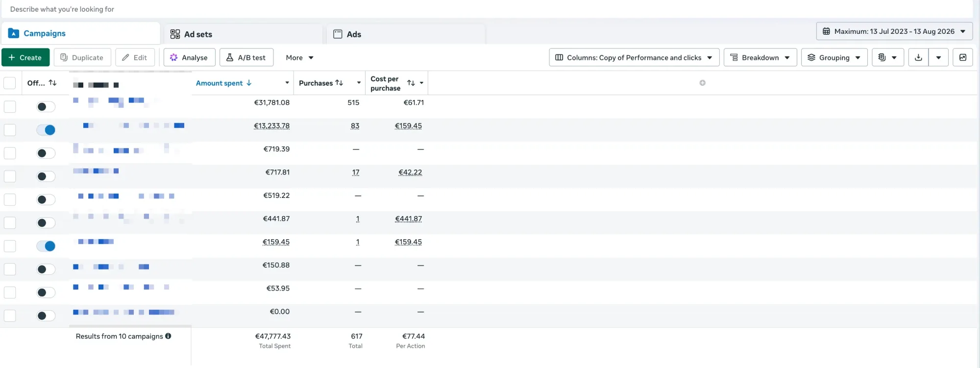This screenshot has height=368, width=980.
Task: Click the €159.45 cost per purchase beside 83
Action: point(408,126)
